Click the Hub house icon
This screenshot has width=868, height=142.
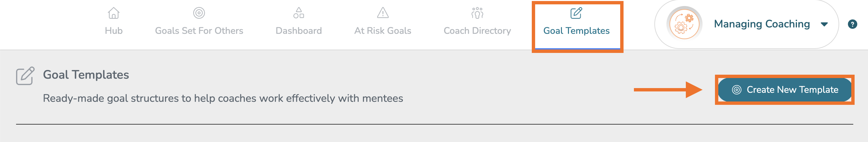pyautogui.click(x=114, y=13)
